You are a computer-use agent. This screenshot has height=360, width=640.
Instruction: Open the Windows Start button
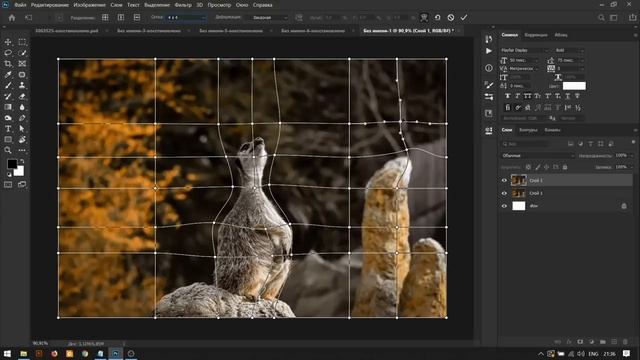pyautogui.click(x=7, y=353)
